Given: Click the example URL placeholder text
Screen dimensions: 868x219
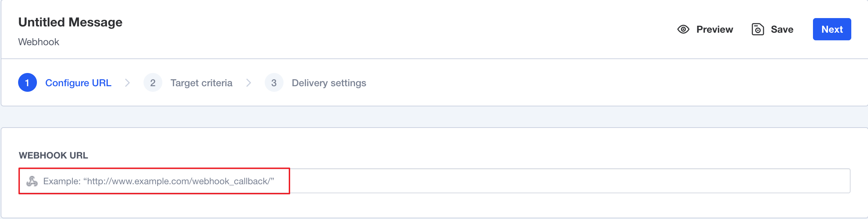Looking at the screenshot, I should [158, 181].
